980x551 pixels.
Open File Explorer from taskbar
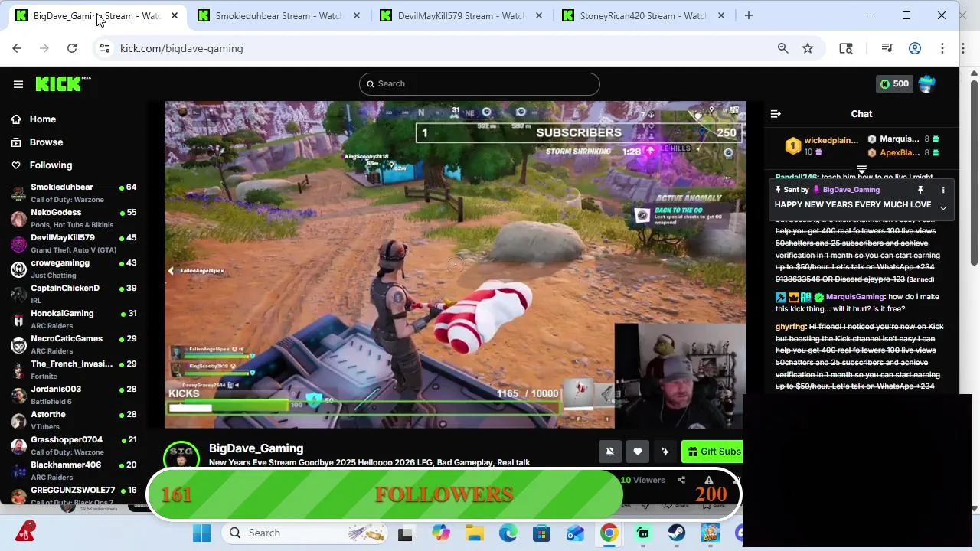(x=475, y=533)
